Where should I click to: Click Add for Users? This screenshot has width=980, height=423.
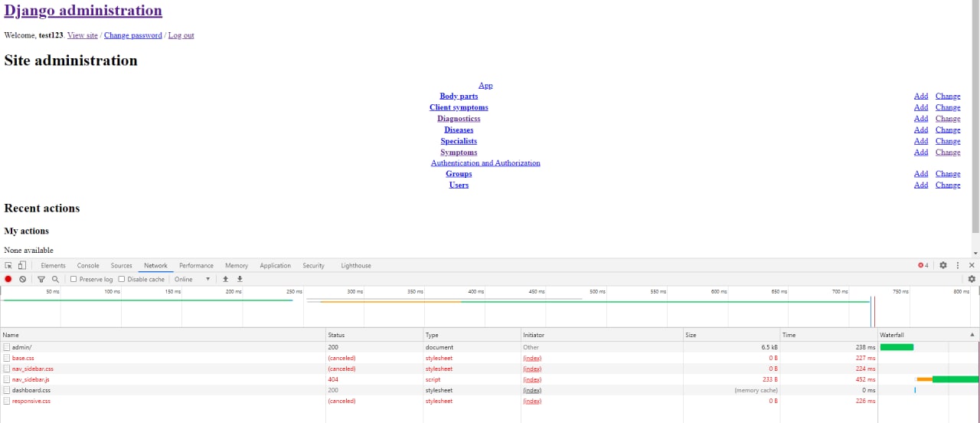pyautogui.click(x=921, y=185)
